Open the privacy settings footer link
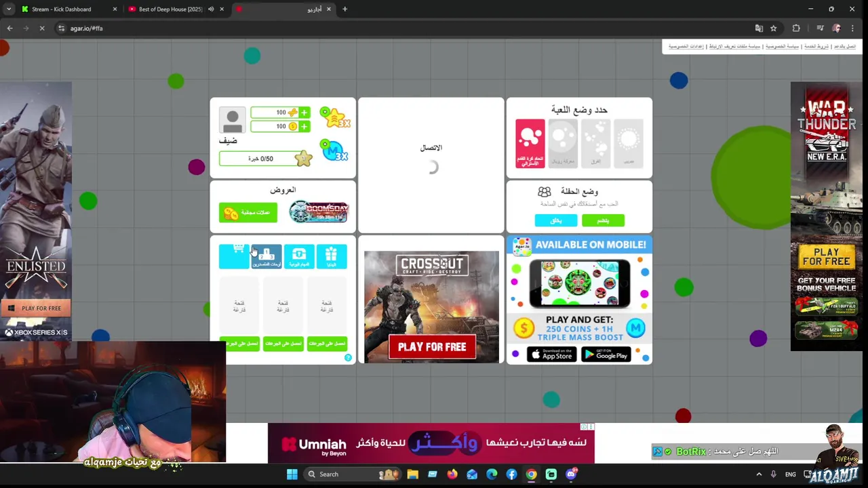Screen dimensions: 868x488 (687, 46)
